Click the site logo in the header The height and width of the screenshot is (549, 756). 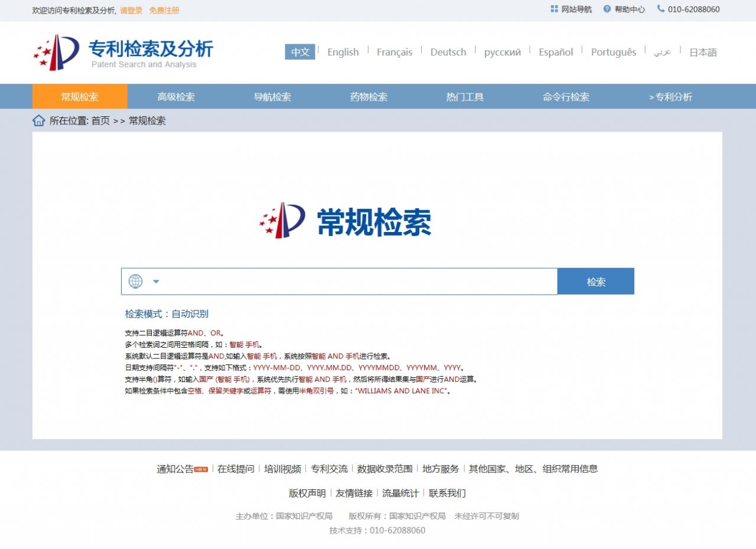coord(123,52)
